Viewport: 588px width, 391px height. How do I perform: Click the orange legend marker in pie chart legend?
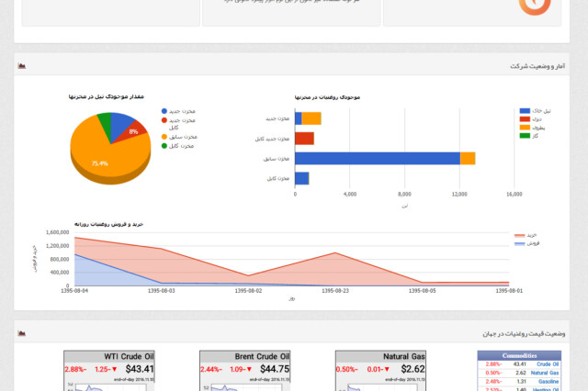click(x=164, y=136)
